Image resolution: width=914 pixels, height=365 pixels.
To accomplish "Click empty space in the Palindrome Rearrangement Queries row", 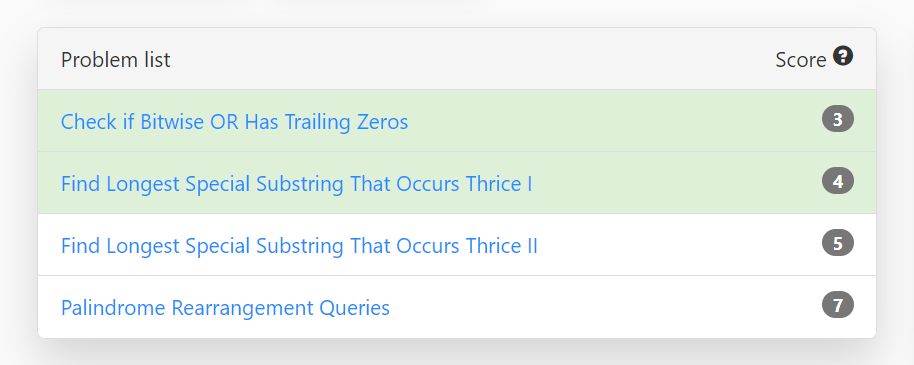I will pos(606,307).
